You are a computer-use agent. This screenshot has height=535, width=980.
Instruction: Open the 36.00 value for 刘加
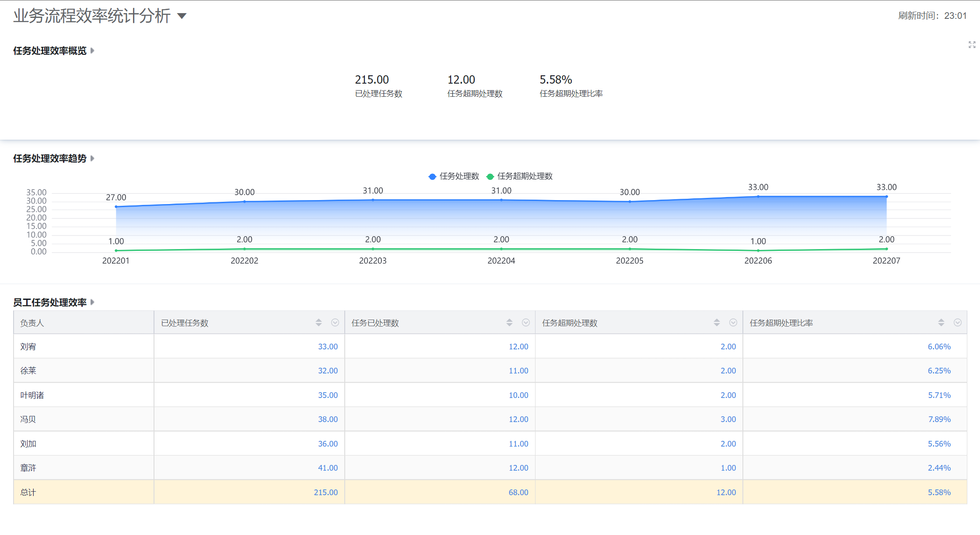pos(328,444)
